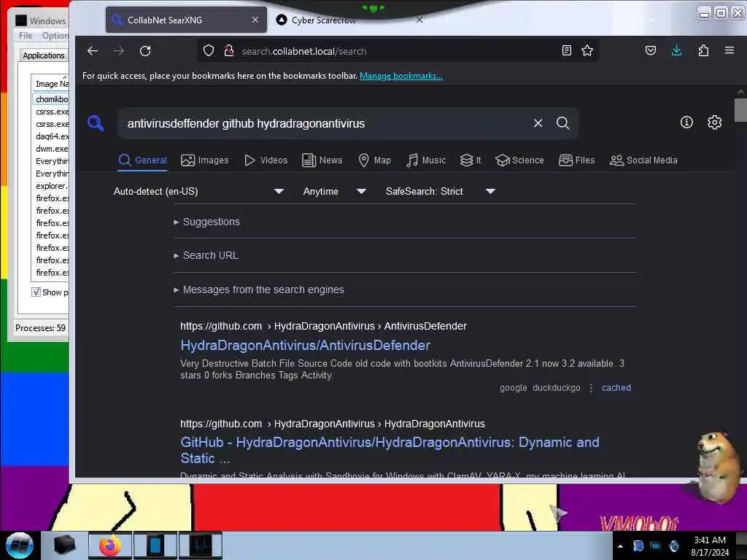Select the General search category
This screenshot has width=747, height=560.
click(x=142, y=160)
